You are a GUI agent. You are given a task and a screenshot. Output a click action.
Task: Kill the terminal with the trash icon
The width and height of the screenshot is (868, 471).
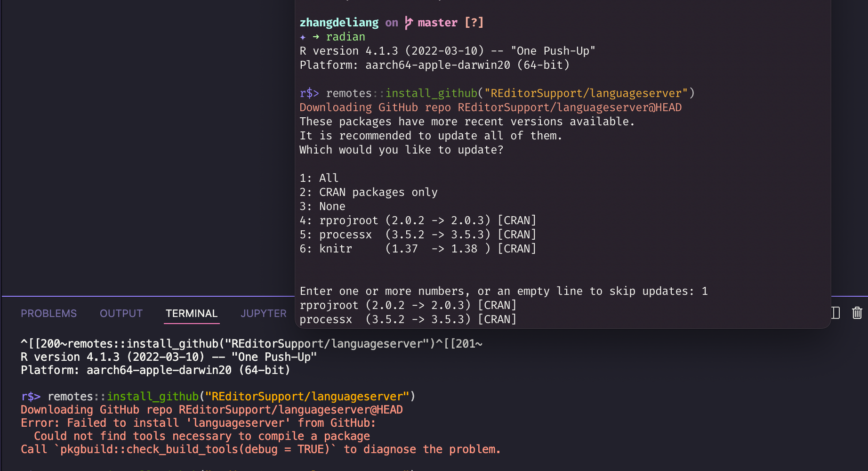pyautogui.click(x=857, y=313)
